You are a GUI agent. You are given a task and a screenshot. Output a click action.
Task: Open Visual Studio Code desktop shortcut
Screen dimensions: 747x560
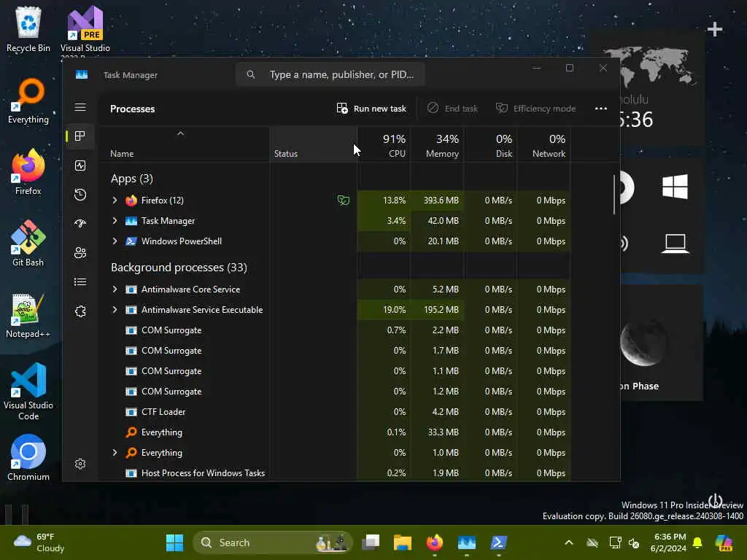[x=28, y=392]
